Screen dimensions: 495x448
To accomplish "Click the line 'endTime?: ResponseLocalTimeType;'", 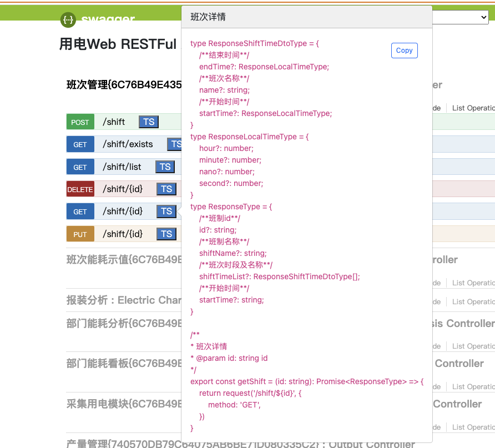I will click(264, 67).
